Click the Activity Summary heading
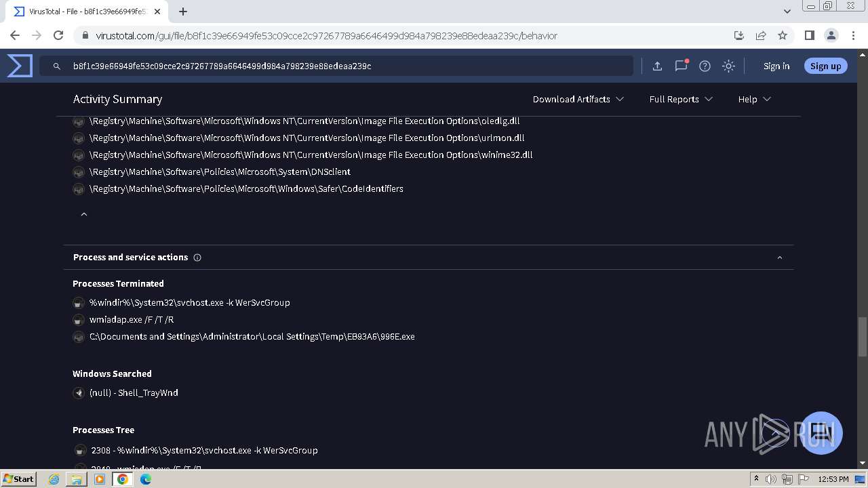The image size is (868, 488). pos(117,99)
